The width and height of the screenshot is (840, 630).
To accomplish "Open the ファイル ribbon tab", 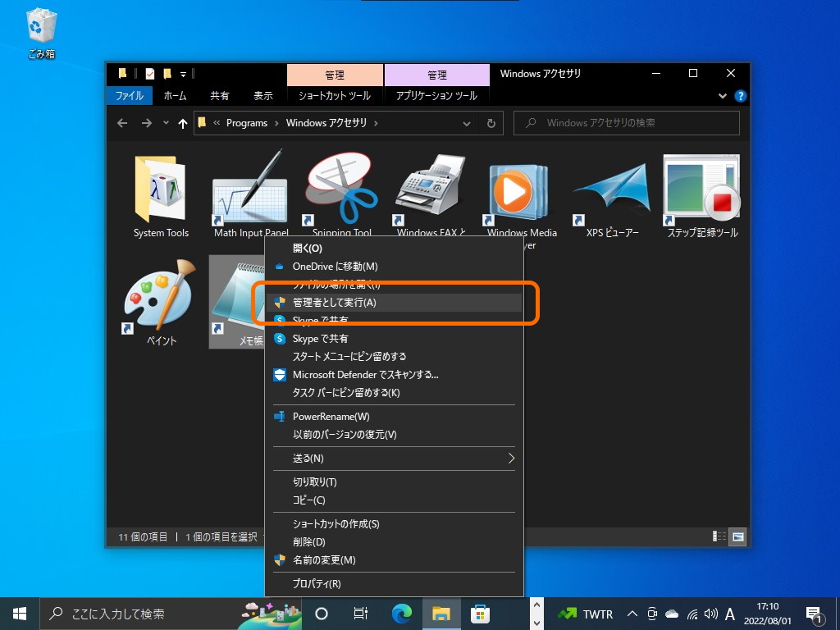I will click(130, 95).
